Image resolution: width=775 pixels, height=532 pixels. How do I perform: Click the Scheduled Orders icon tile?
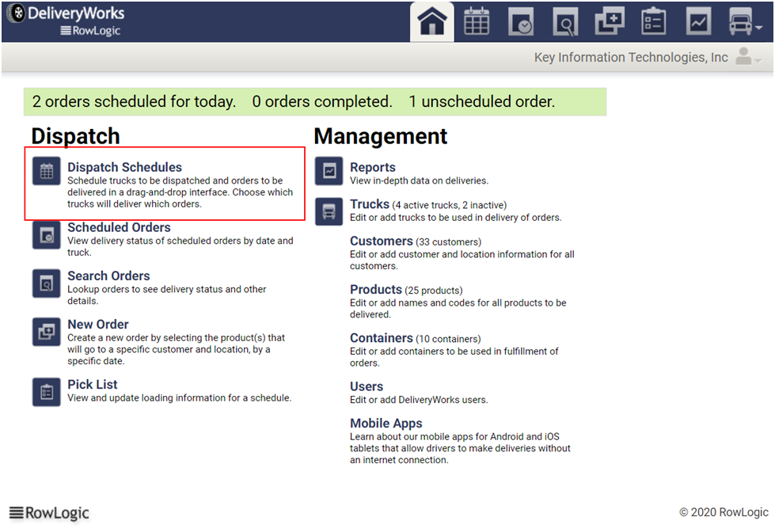click(x=47, y=235)
